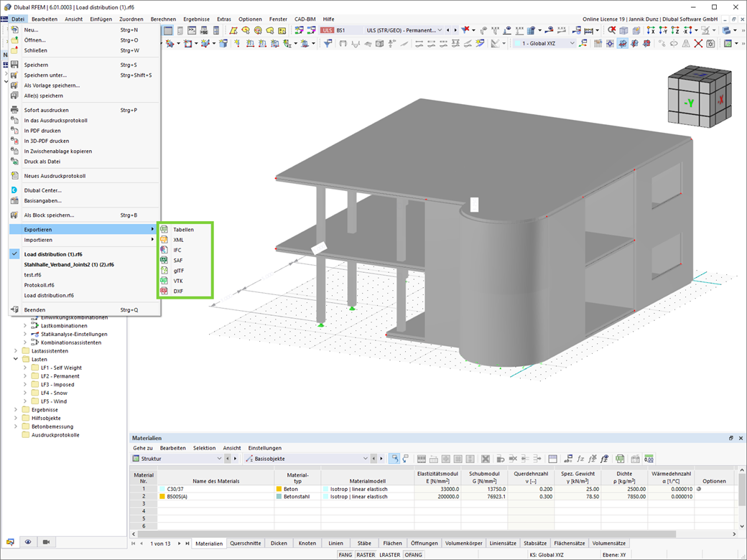The image size is (747, 560).
Task: Open the Struktur dropdown in Materialien panel
Action: [219, 459]
